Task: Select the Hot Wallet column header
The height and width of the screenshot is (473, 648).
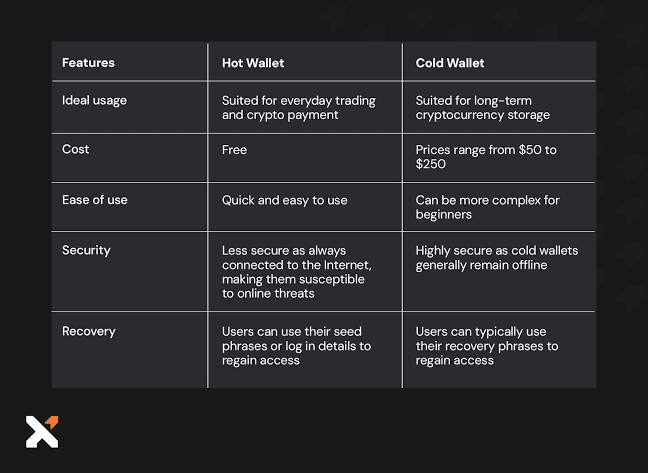Action: [253, 63]
